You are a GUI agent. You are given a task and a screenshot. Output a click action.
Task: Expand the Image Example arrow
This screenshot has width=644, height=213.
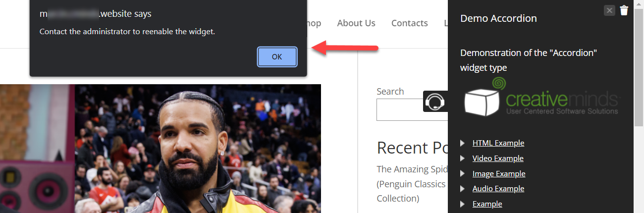463,174
